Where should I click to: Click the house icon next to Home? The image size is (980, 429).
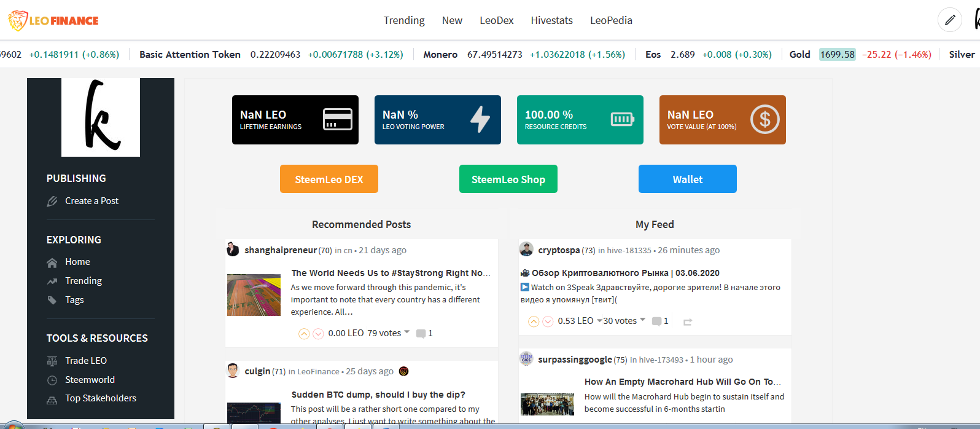pos(52,262)
